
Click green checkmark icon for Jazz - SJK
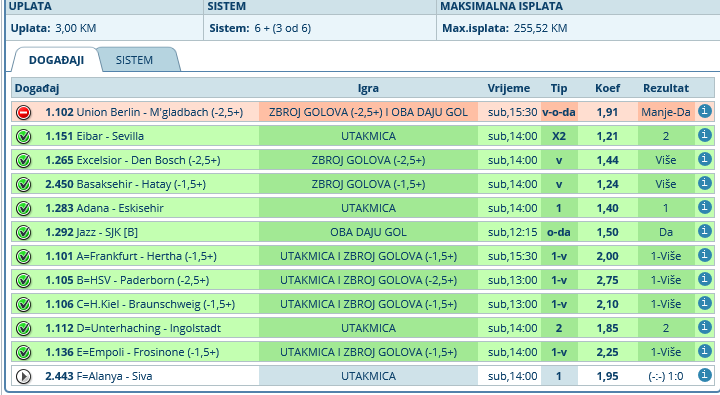23,232
